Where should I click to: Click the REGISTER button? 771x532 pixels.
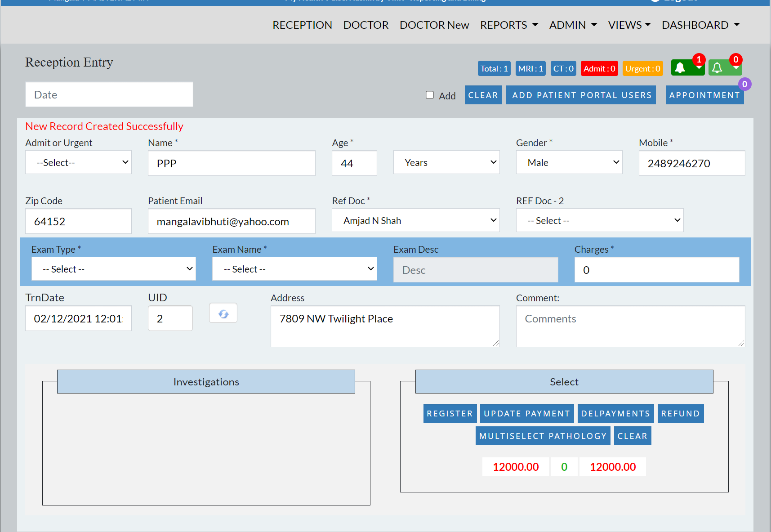450,414
